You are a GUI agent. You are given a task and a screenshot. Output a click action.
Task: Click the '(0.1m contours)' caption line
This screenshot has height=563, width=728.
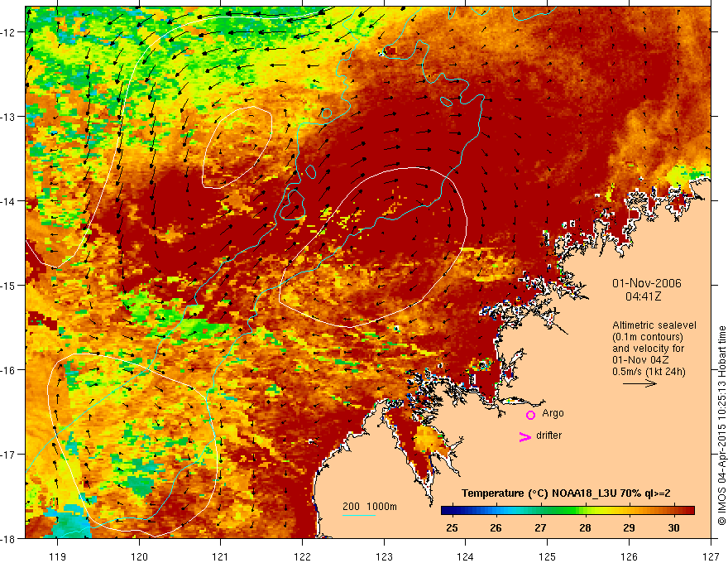(648, 337)
